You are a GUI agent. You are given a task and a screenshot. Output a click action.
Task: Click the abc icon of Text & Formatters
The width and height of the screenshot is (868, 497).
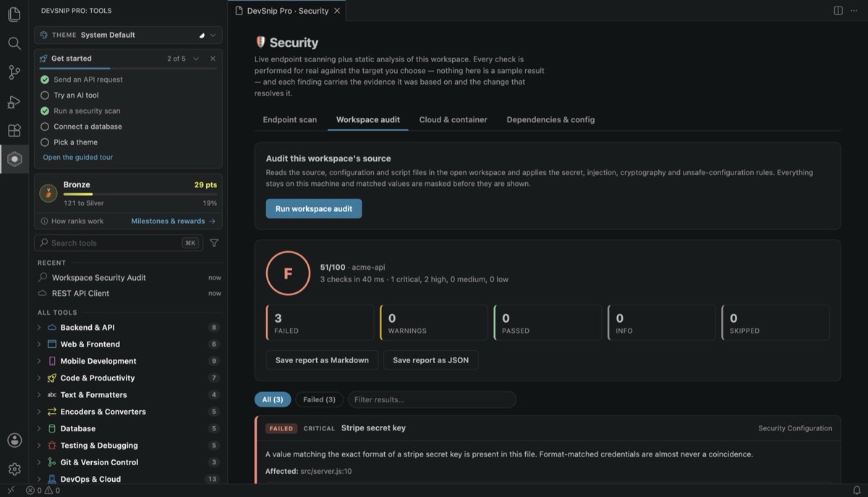click(x=52, y=395)
